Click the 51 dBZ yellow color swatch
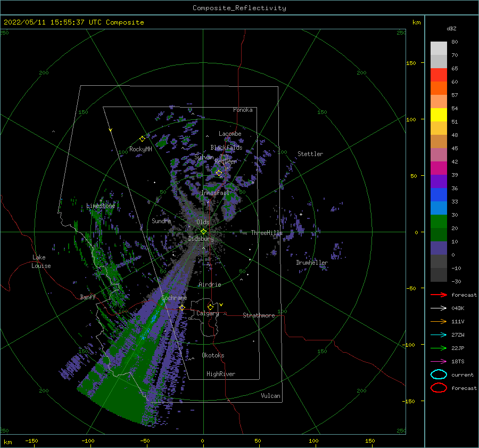 pyautogui.click(x=439, y=115)
